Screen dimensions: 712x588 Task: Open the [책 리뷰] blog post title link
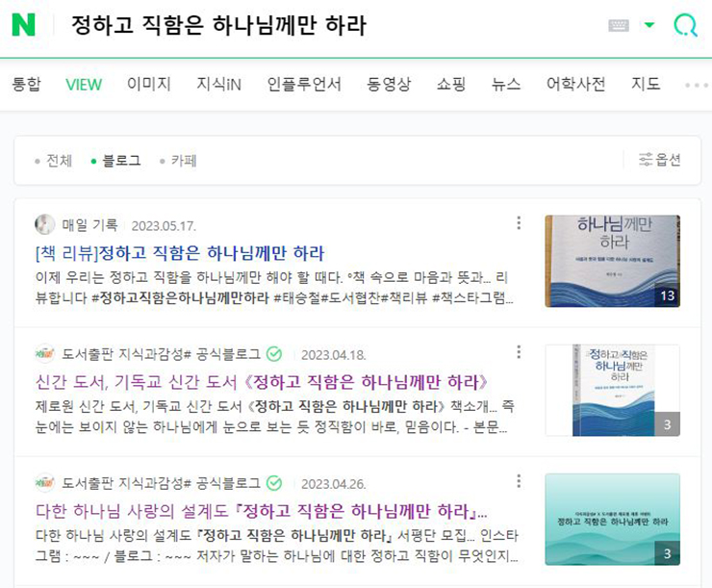tap(180, 253)
